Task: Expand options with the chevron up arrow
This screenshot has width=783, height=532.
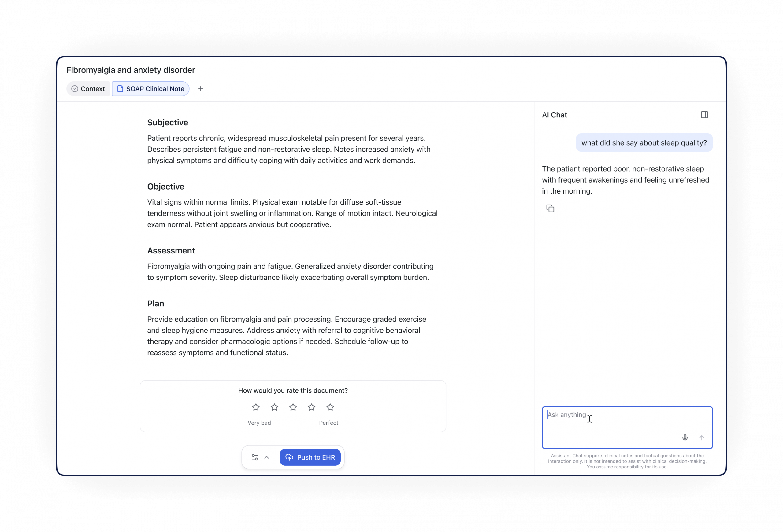Action: (x=266, y=457)
